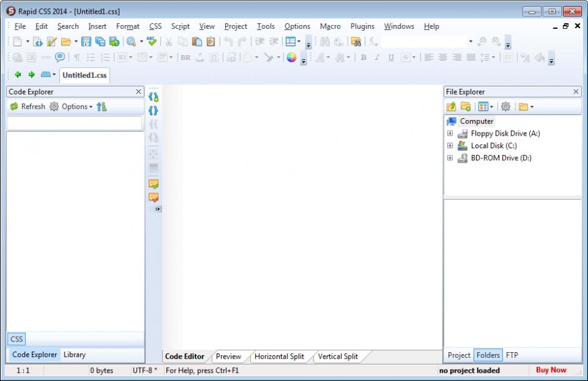
Task: Save the file with floppy disk icon
Action: pos(86,41)
